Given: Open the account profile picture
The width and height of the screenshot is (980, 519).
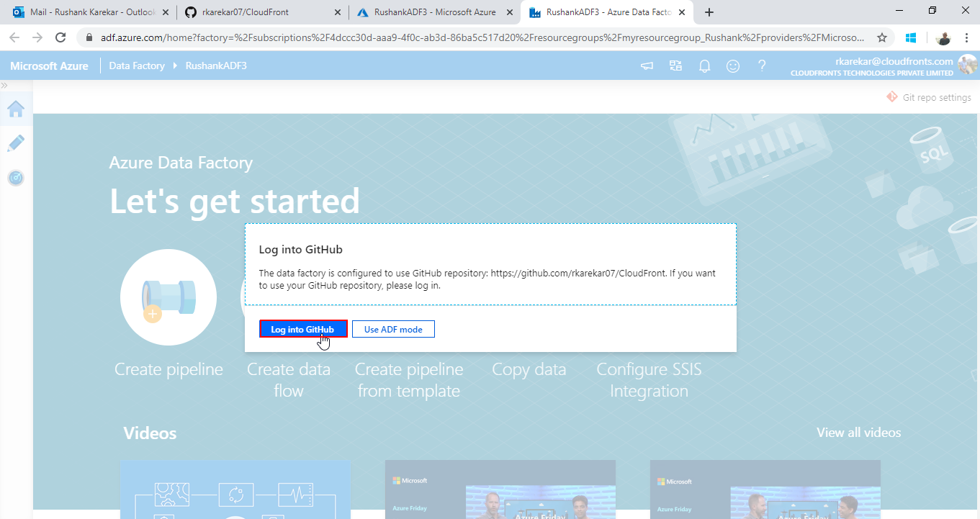Looking at the screenshot, I should point(967,66).
